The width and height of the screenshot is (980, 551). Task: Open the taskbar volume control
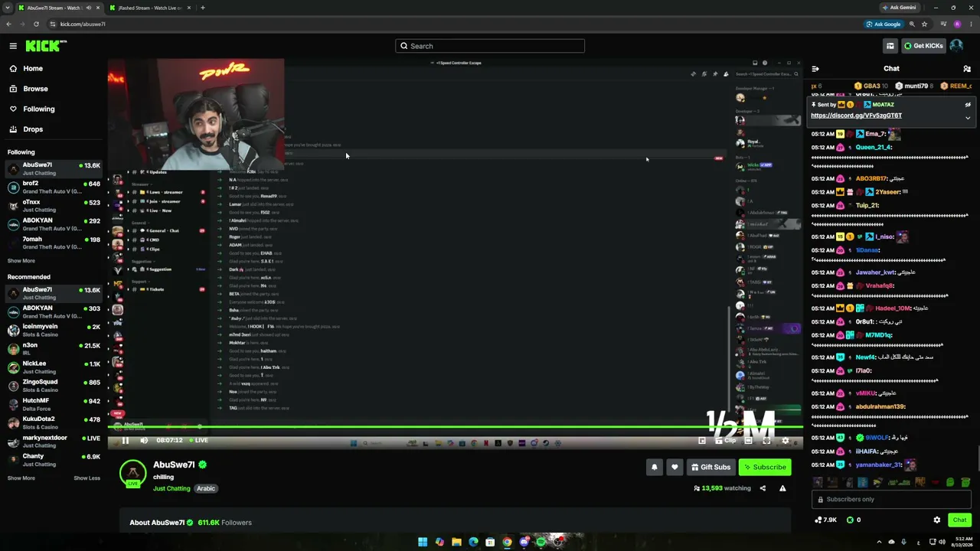coord(942,542)
